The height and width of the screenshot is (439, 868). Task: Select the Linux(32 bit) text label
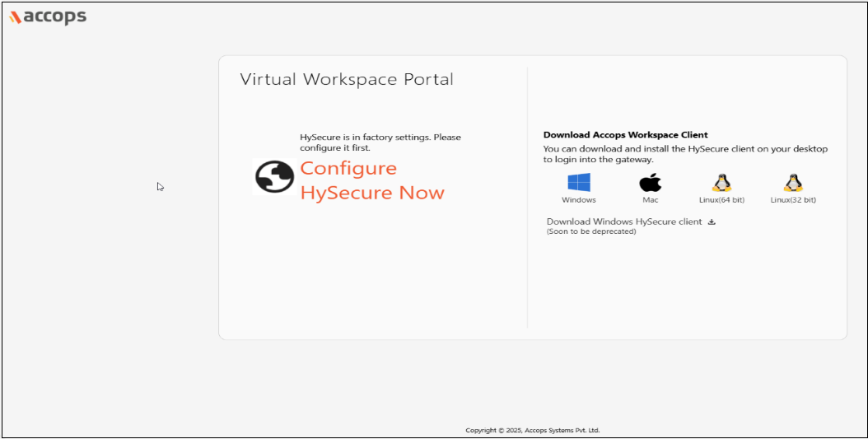pyautogui.click(x=793, y=200)
